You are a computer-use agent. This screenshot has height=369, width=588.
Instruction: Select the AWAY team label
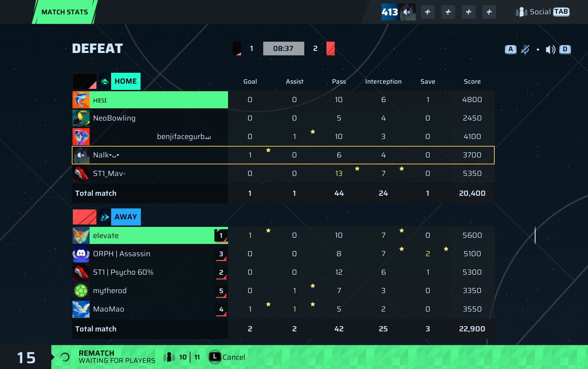pos(125,217)
